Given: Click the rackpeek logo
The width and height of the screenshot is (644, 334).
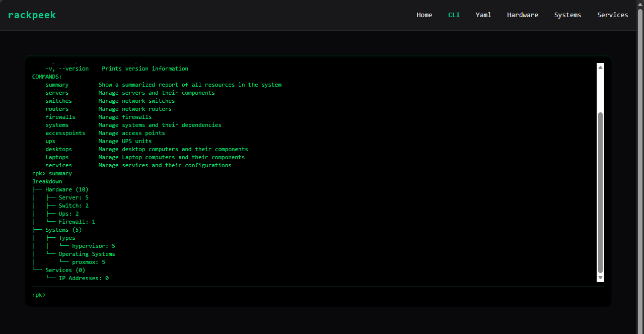Looking at the screenshot, I should [x=32, y=15].
